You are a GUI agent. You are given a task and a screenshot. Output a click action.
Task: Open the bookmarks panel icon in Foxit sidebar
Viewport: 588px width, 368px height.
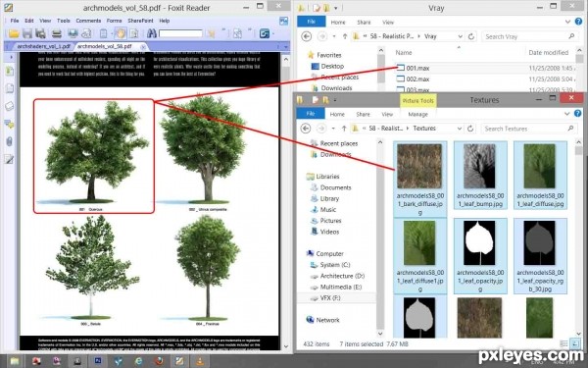click(10, 71)
